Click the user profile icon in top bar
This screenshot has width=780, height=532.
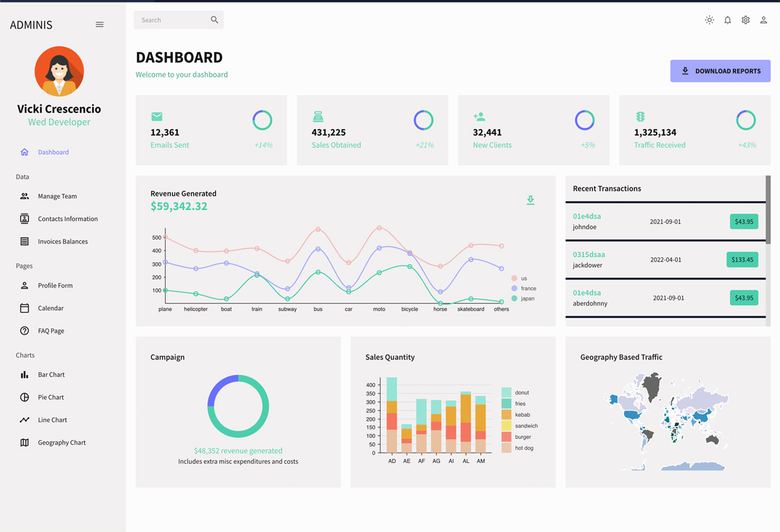[x=764, y=20]
